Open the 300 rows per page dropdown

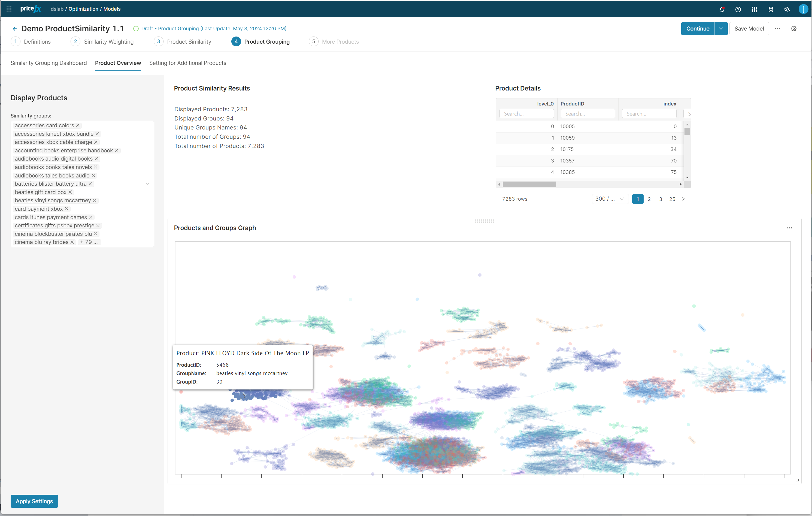click(x=610, y=199)
